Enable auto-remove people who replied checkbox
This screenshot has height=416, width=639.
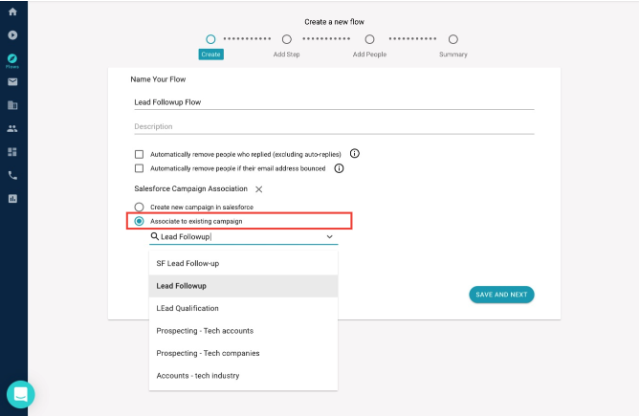pyautogui.click(x=139, y=154)
